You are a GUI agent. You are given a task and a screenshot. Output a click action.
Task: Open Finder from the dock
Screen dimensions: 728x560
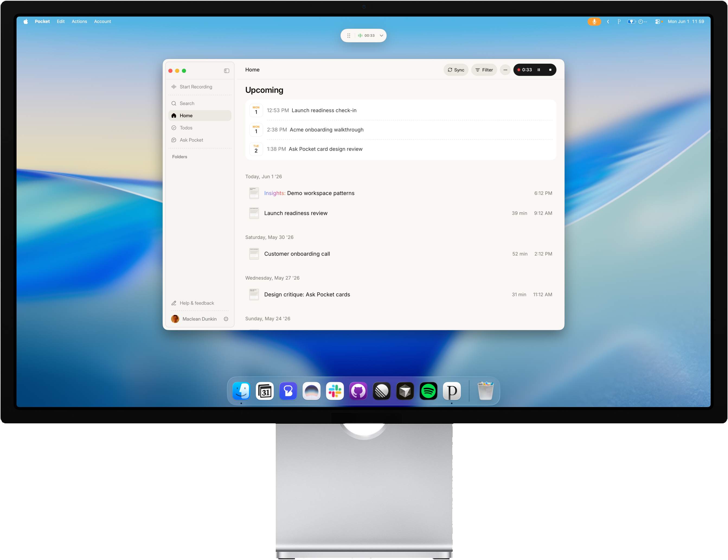click(241, 391)
